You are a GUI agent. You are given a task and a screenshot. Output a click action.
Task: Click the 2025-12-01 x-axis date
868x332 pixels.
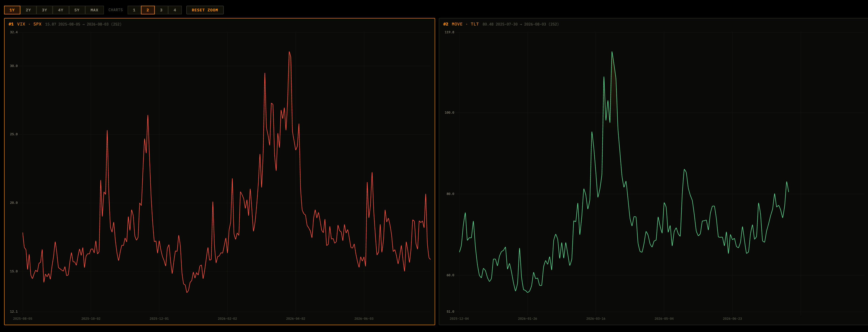[159, 319]
